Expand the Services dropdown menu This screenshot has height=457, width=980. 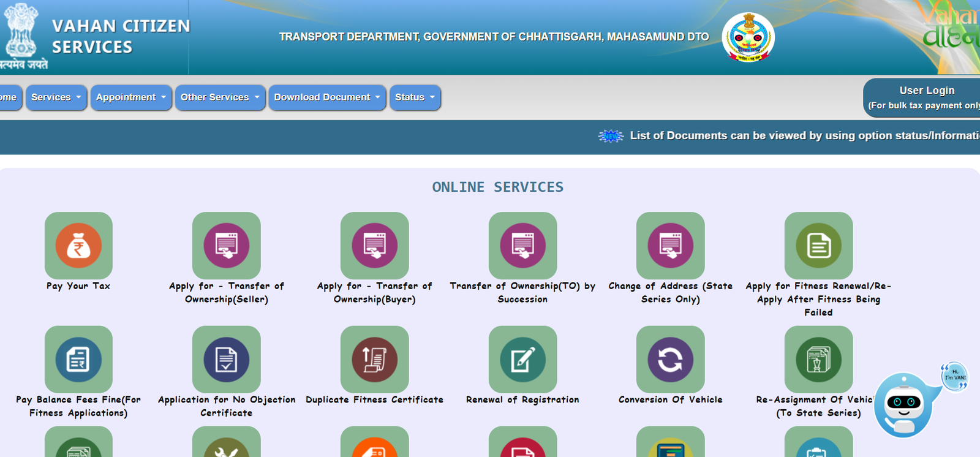tap(56, 97)
